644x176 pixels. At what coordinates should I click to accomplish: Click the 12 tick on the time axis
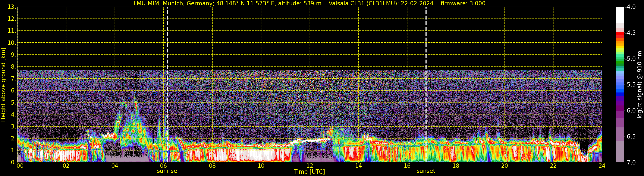pyautogui.click(x=310, y=166)
